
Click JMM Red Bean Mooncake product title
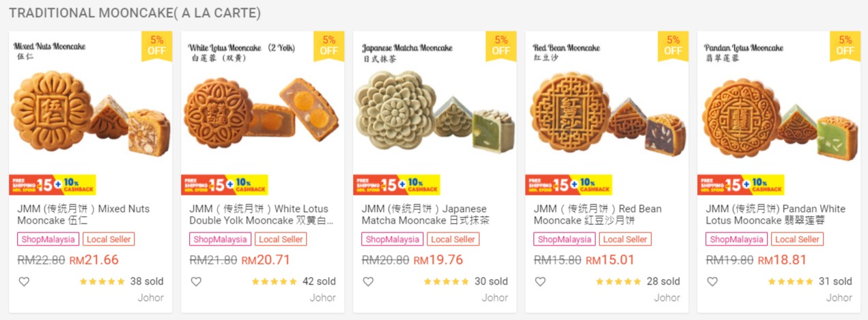(x=598, y=215)
